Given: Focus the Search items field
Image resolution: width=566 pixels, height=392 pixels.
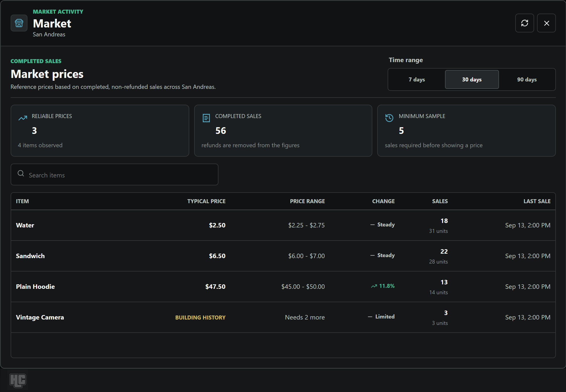Looking at the screenshot, I should [115, 174].
